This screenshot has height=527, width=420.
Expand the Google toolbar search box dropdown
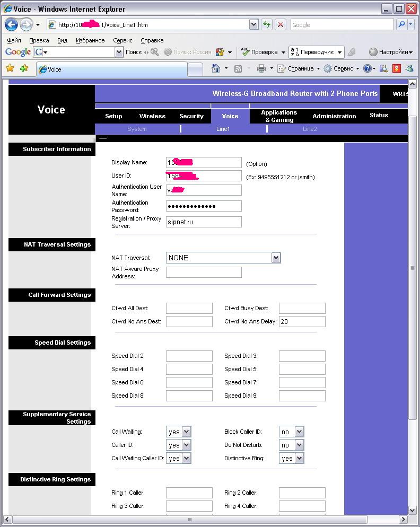click(x=119, y=52)
